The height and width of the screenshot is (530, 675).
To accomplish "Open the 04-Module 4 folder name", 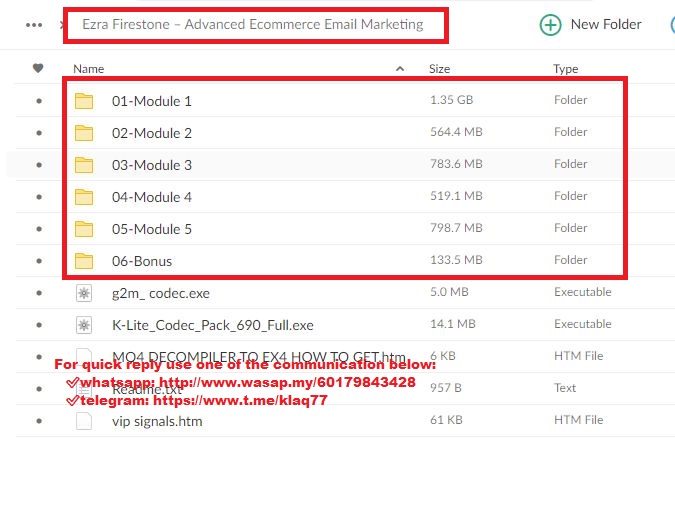I will click(152, 197).
